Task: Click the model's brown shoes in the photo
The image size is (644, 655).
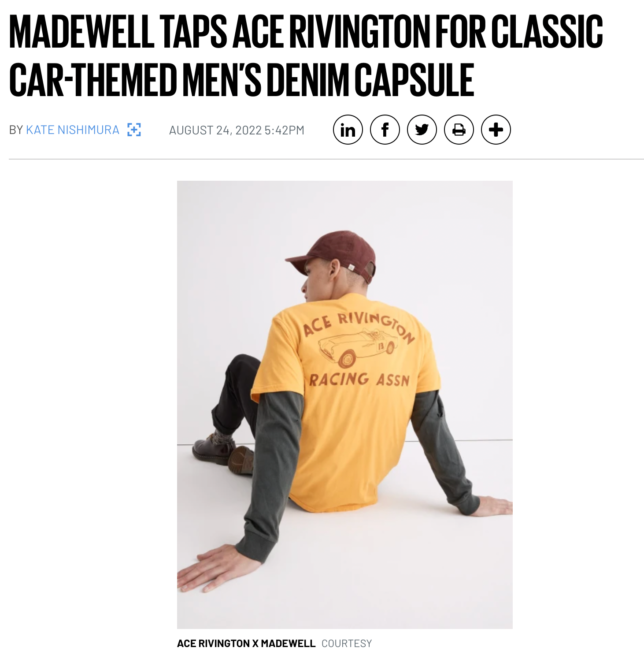Action: (222, 453)
